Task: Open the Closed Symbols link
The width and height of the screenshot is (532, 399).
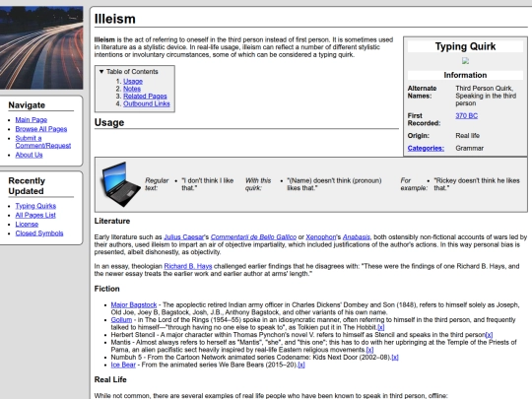Action: pos(39,233)
